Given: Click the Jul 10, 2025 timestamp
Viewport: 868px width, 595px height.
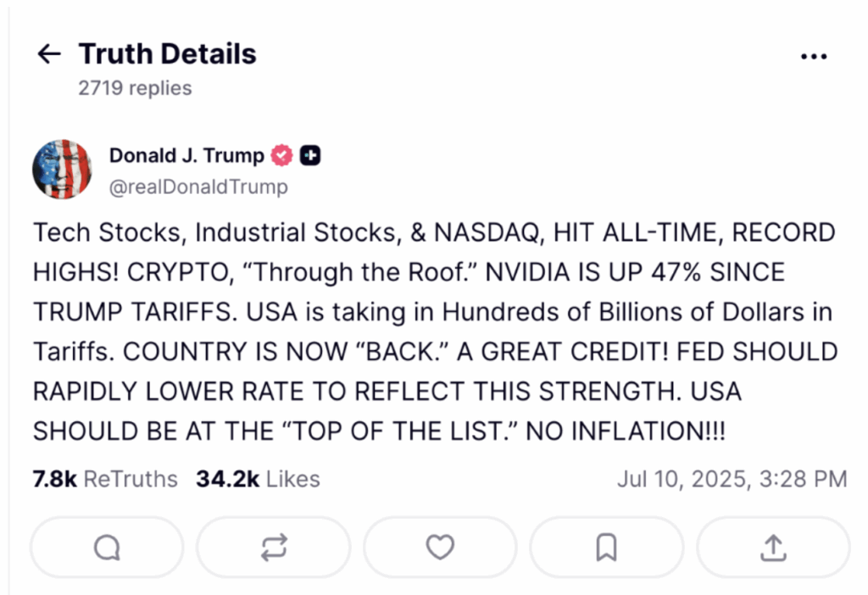Looking at the screenshot, I should click(732, 479).
